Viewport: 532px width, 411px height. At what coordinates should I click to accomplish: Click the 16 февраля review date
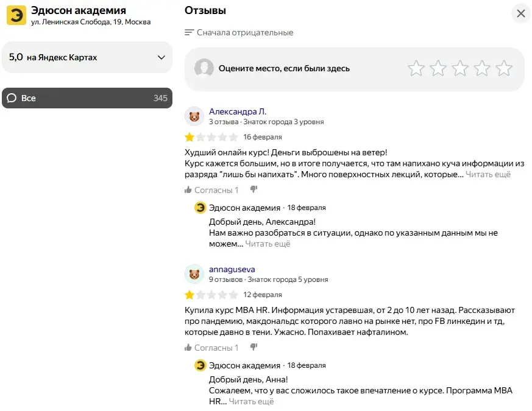262,137
